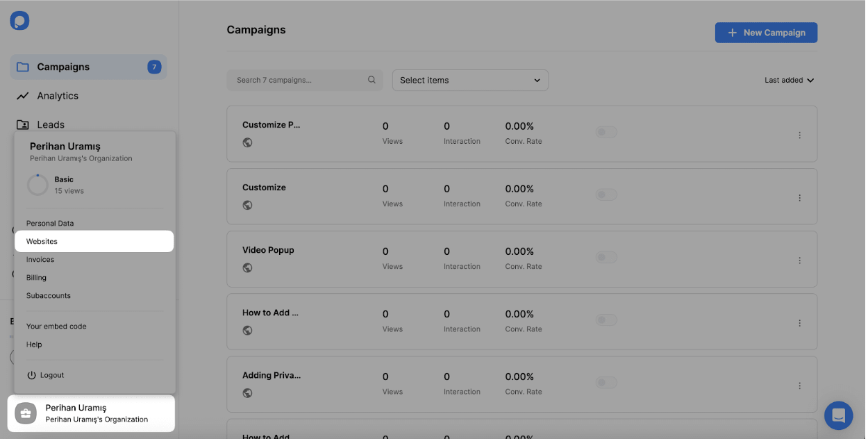868x439 pixels.
Task: Click the Video Popup campaign title
Action: click(268, 250)
